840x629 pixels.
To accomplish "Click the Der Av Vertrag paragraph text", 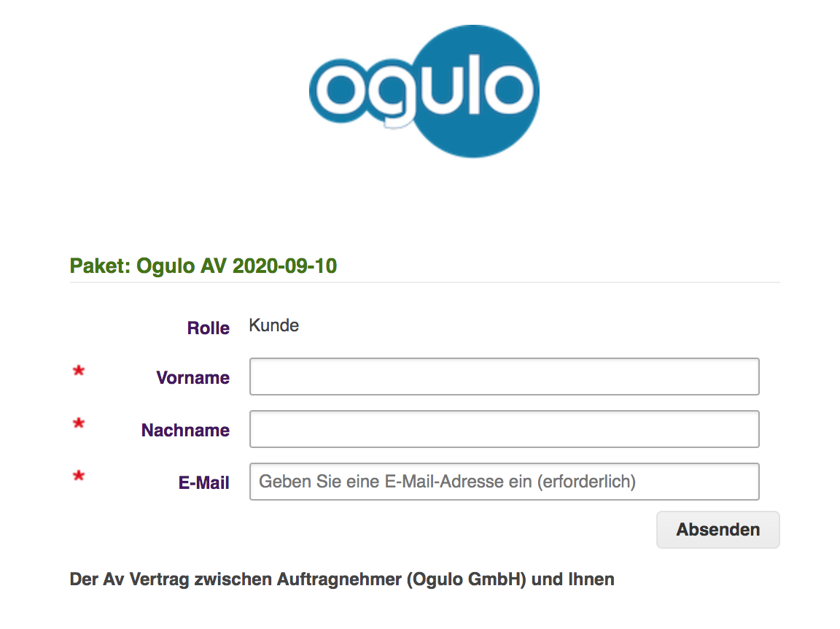I will (x=342, y=579).
